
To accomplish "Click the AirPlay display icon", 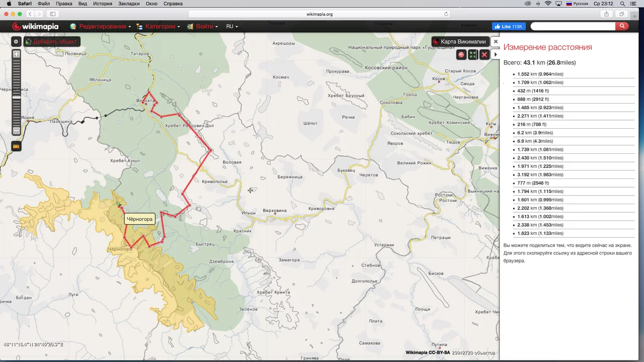I will tap(559, 4).
